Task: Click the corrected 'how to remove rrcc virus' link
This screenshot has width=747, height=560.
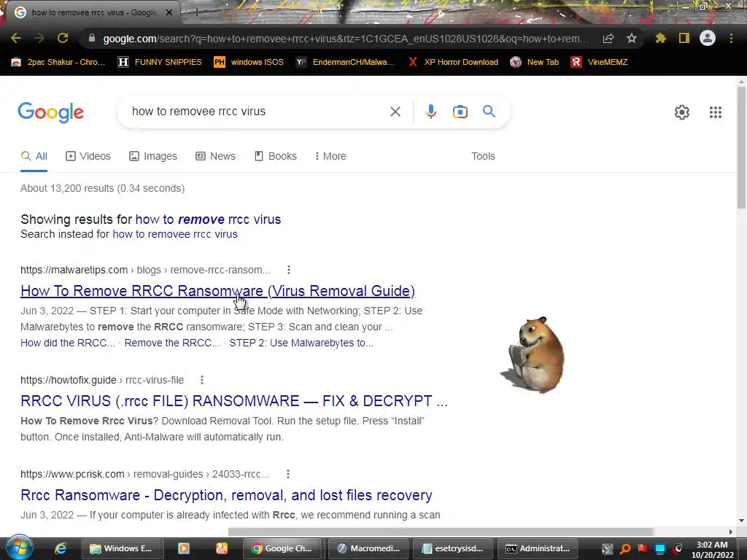Action: (x=208, y=219)
